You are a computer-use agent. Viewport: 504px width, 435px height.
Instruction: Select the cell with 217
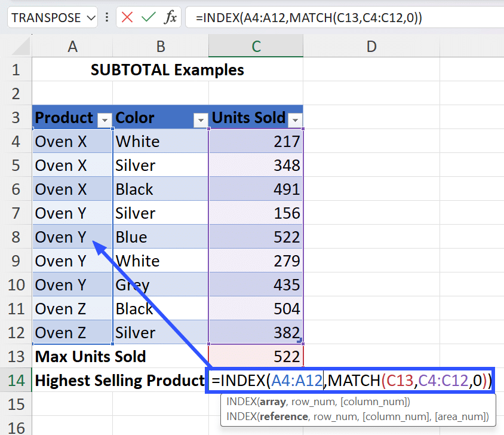(x=256, y=142)
